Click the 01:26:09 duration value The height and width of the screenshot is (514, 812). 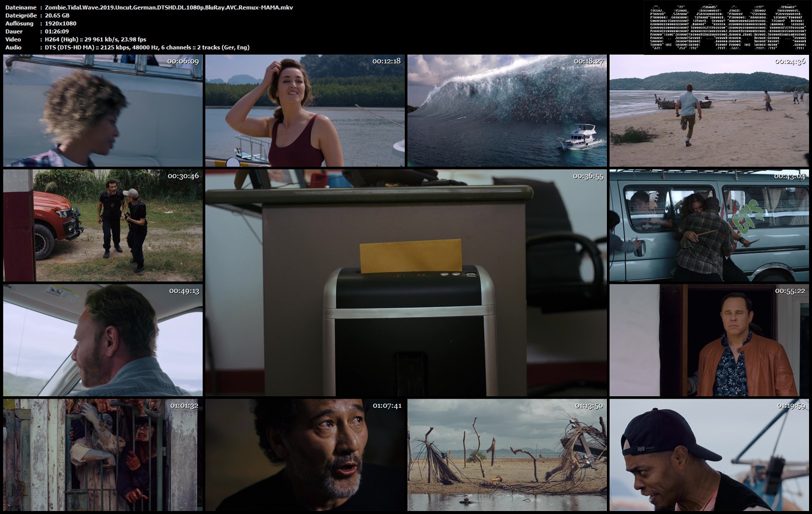56,31
